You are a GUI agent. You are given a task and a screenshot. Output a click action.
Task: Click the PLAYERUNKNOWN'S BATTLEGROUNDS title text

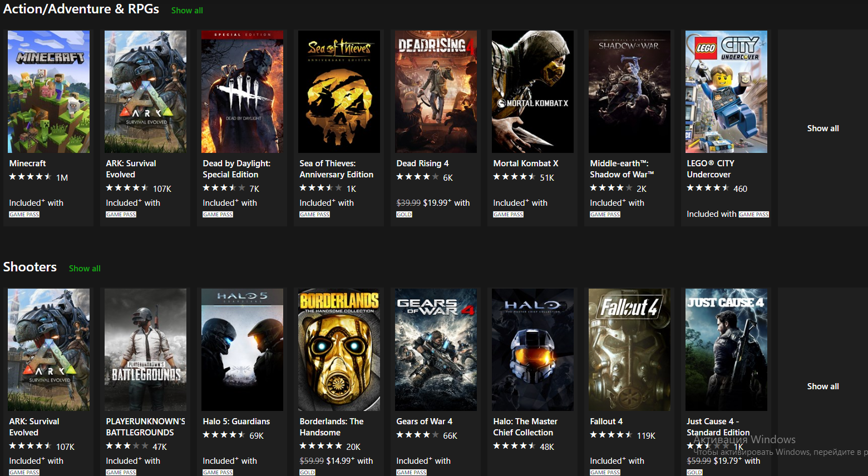pyautogui.click(x=146, y=427)
